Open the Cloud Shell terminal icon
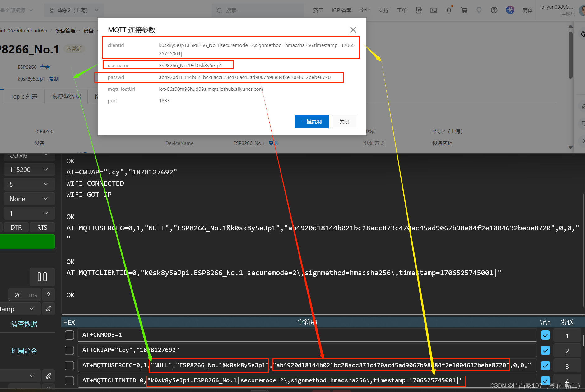 coord(434,10)
